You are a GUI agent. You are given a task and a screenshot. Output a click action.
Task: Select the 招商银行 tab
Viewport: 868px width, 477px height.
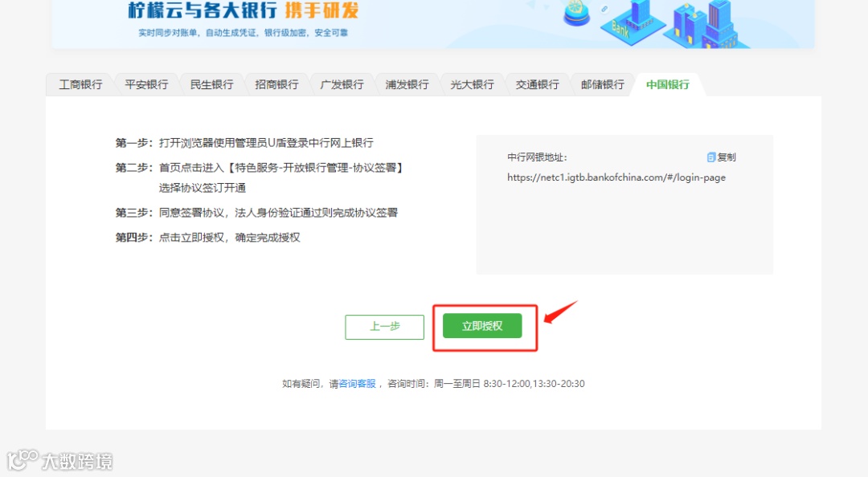(x=276, y=84)
